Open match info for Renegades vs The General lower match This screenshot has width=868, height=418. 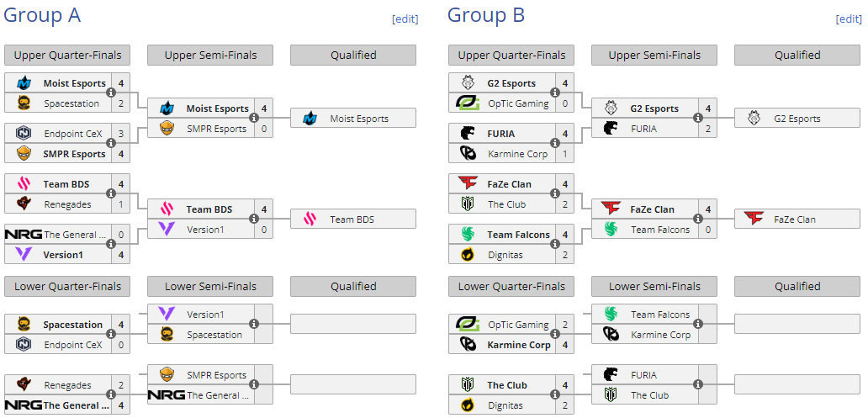pos(110,395)
